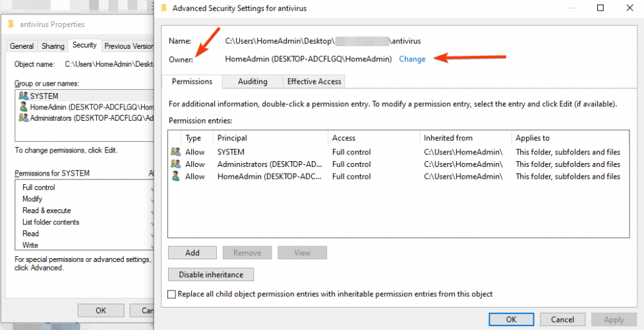Image resolution: width=644 pixels, height=330 pixels.
Task: Sort entries by the Principal column header
Action: click(232, 138)
